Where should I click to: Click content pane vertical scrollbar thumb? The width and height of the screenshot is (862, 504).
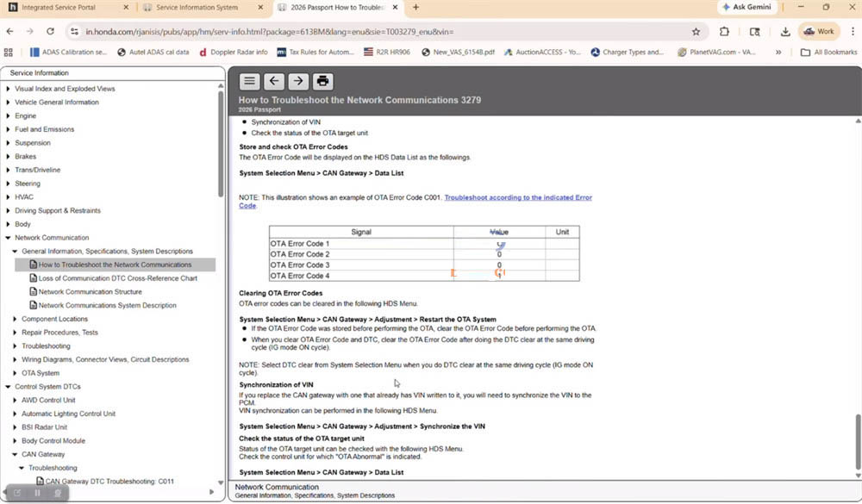tap(858, 441)
